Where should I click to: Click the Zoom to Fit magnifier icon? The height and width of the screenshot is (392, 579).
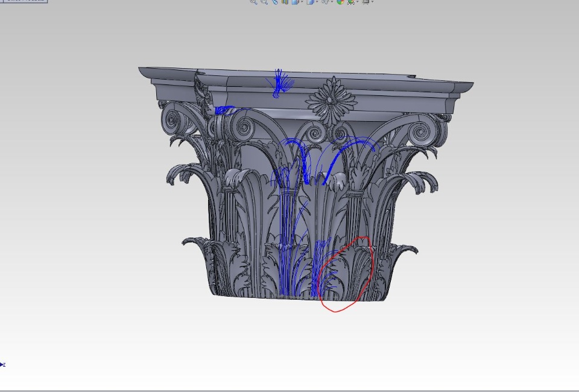tap(253, 2)
